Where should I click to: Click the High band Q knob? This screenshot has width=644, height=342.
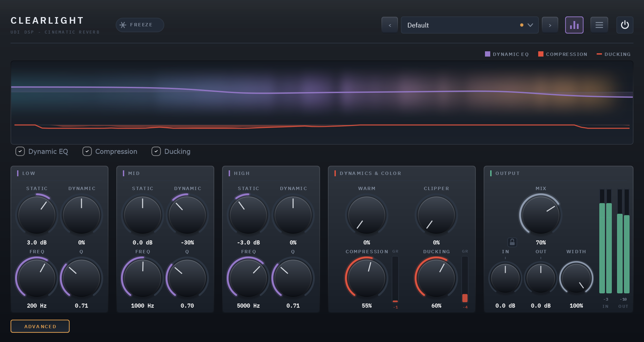click(293, 278)
